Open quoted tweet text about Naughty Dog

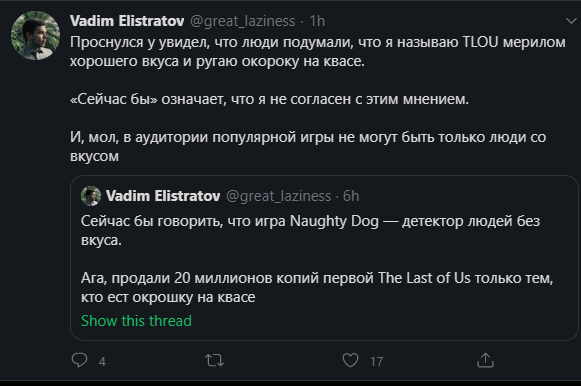point(311,230)
